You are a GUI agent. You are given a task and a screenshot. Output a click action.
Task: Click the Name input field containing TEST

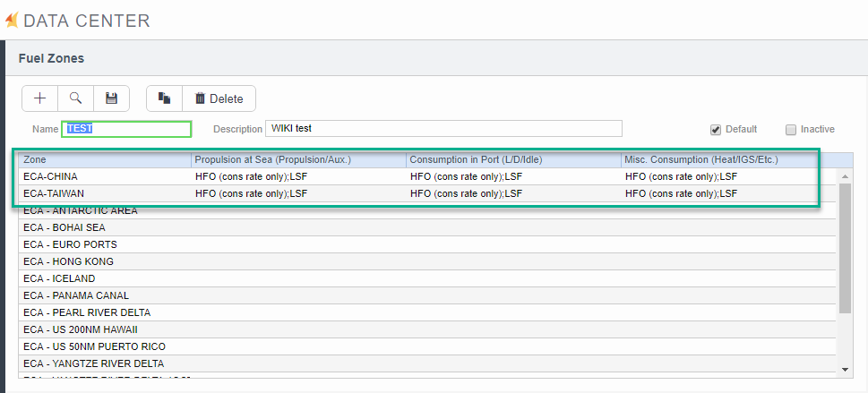pyautogui.click(x=126, y=129)
